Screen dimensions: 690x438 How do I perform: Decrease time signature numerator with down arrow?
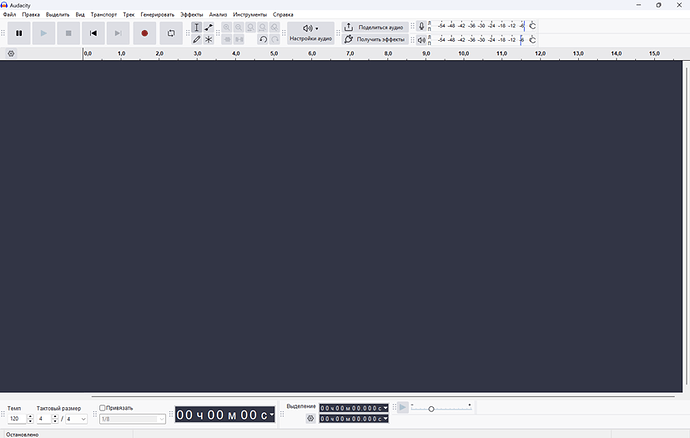pos(55,421)
